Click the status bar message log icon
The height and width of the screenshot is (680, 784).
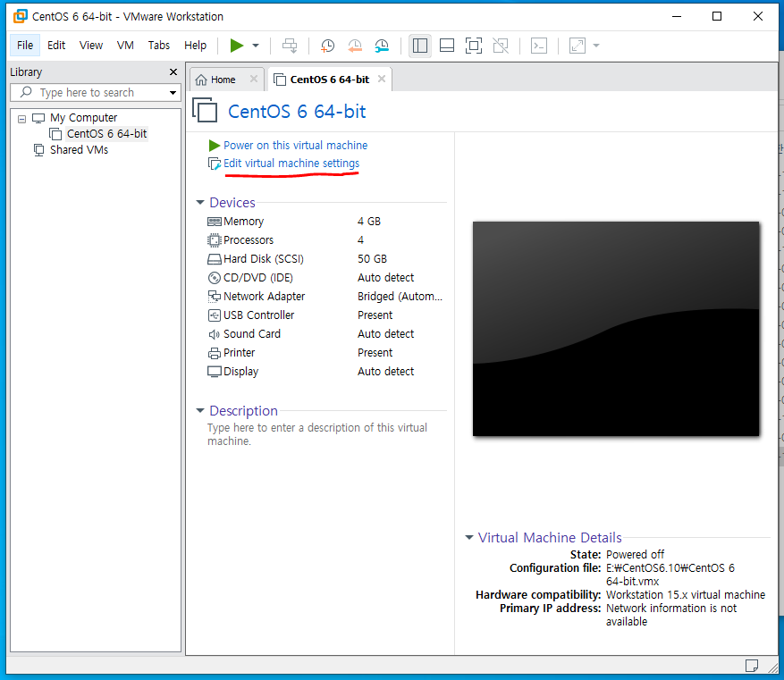[x=752, y=666]
